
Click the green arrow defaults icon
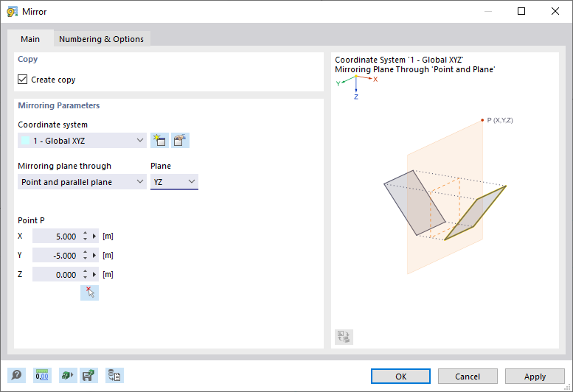68,375
